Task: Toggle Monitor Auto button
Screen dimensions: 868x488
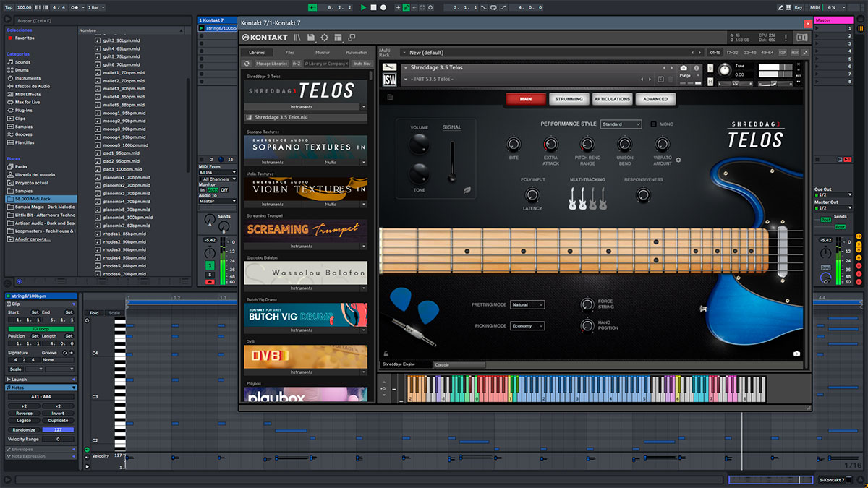Action: [x=213, y=190]
